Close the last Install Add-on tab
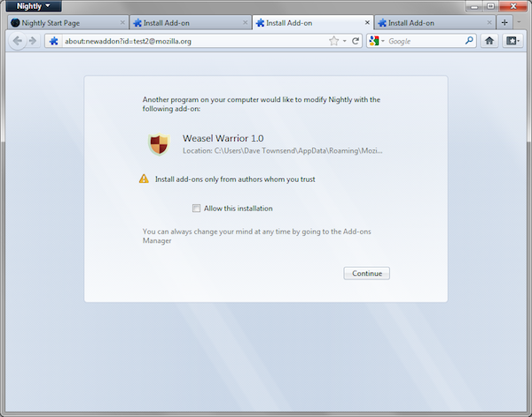The image size is (532, 417). point(489,22)
